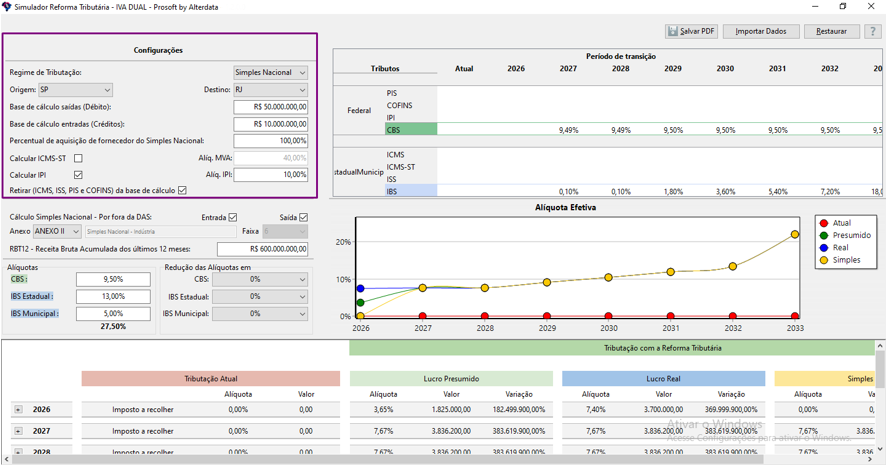Click the yellow Simples legend marker
This screenshot has height=466, width=886.
pyautogui.click(x=824, y=260)
